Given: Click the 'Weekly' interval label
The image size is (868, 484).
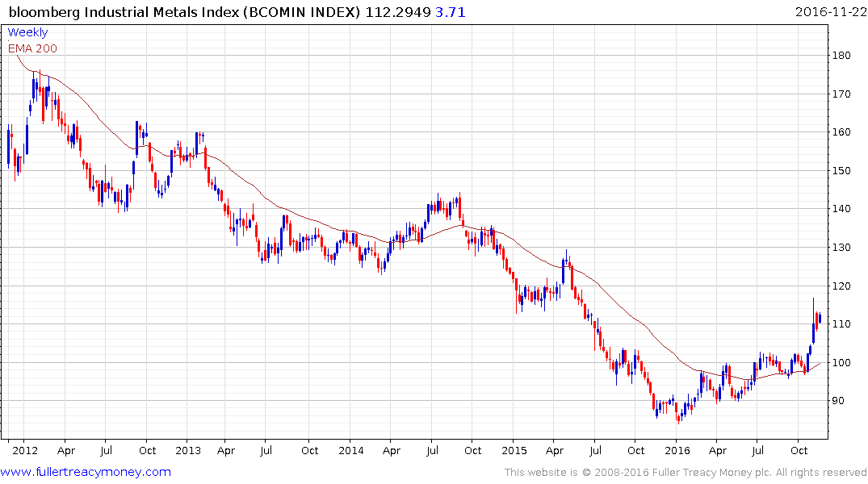Looking at the screenshot, I should [x=27, y=32].
